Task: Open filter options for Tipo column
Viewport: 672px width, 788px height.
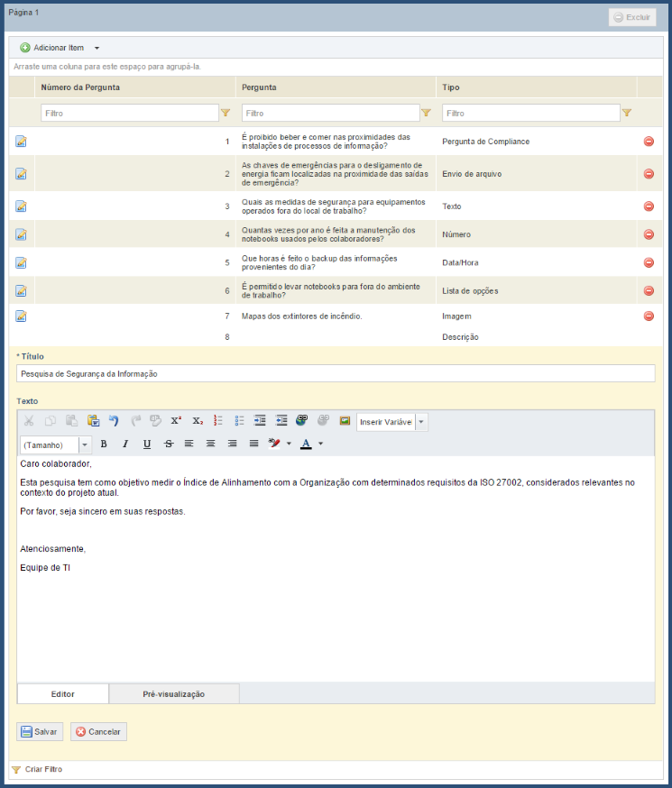Action: click(x=627, y=113)
